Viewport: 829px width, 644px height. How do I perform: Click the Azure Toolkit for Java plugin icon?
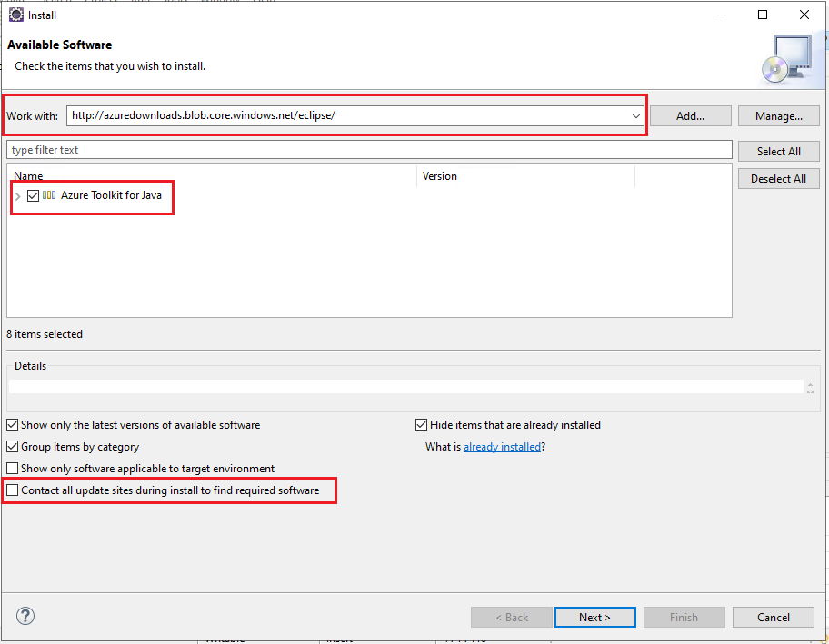point(51,195)
